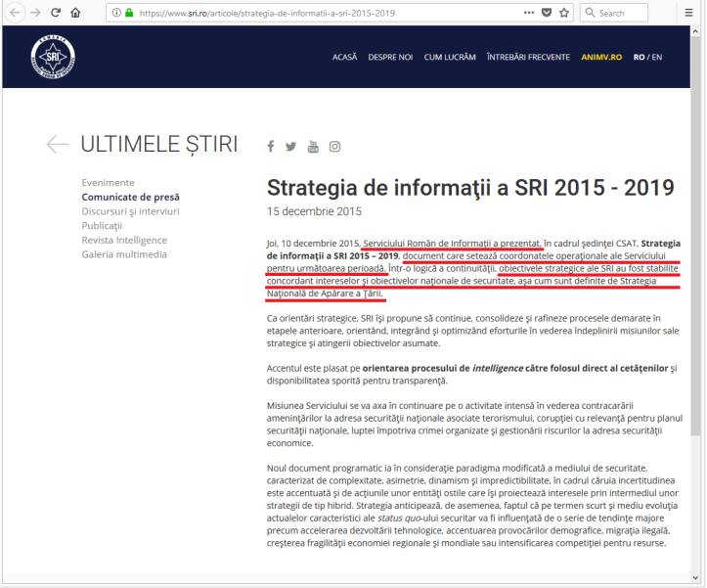This screenshot has height=588, width=707.
Task: Open the ACASĂ menu item
Action: coord(344,58)
